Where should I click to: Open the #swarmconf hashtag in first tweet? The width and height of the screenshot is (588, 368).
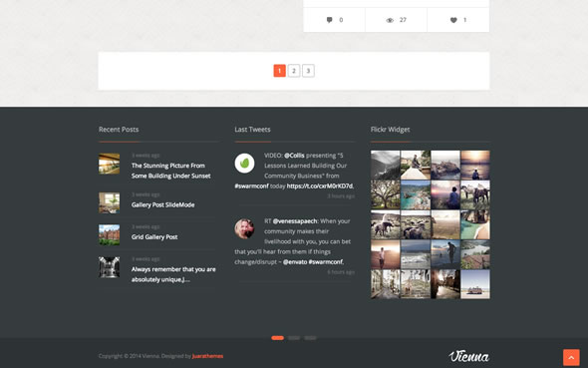251,186
